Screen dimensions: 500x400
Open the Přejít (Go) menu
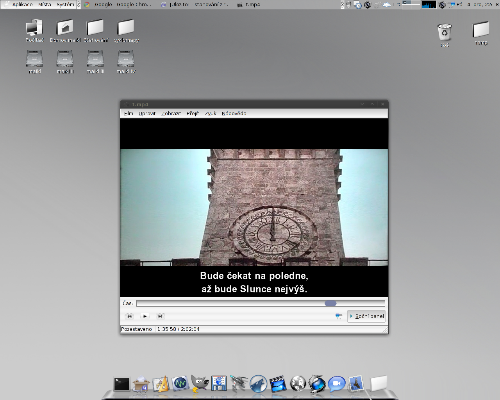(193, 113)
